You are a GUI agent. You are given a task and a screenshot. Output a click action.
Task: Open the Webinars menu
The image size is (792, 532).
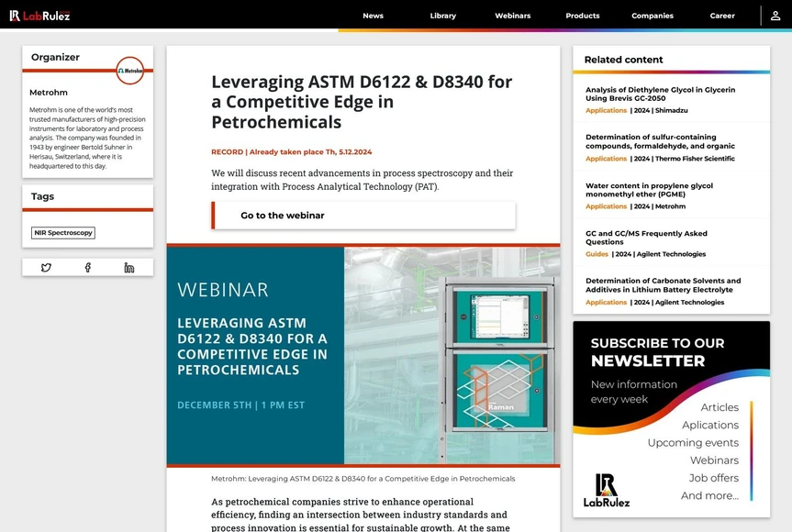513,16
